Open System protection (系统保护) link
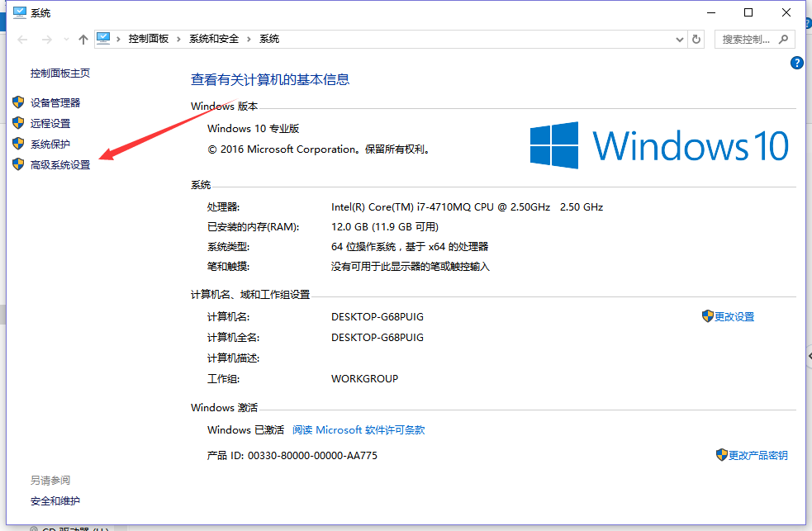 pyautogui.click(x=50, y=144)
